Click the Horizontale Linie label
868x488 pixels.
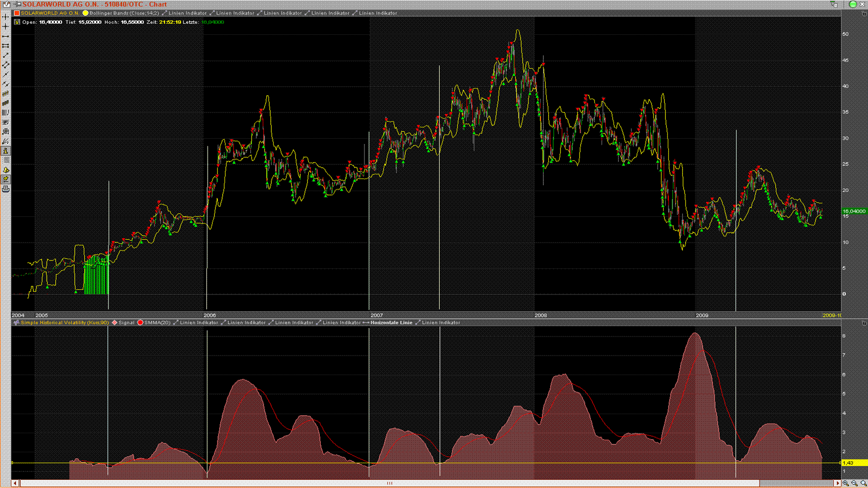click(391, 323)
